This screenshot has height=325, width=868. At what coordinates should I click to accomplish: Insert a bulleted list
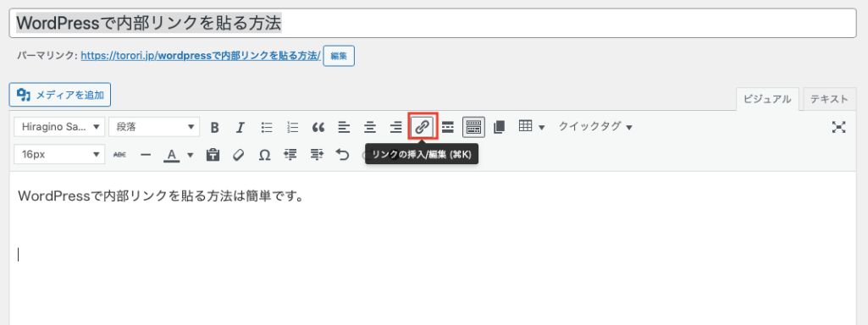tap(267, 127)
